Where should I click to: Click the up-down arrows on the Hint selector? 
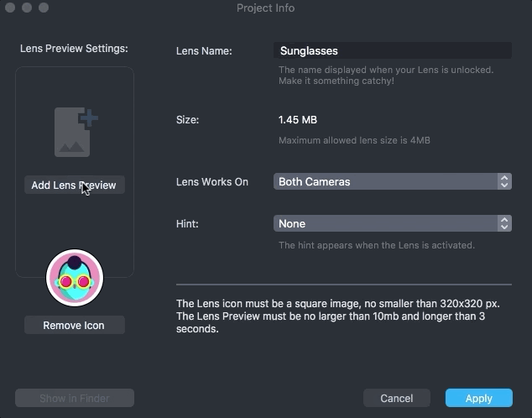click(503, 224)
